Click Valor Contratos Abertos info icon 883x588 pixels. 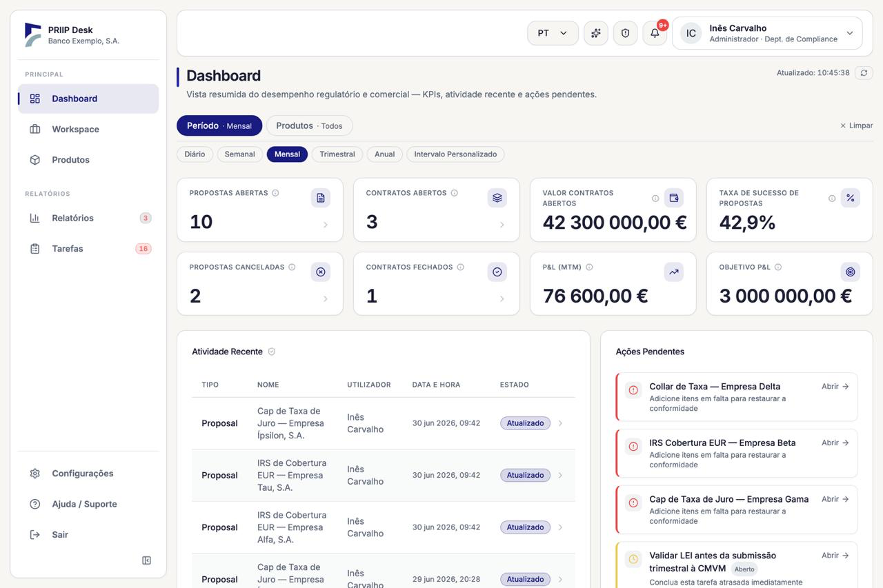655,199
